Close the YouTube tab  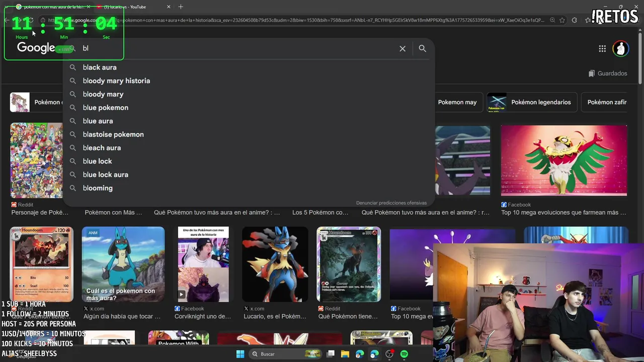click(169, 7)
